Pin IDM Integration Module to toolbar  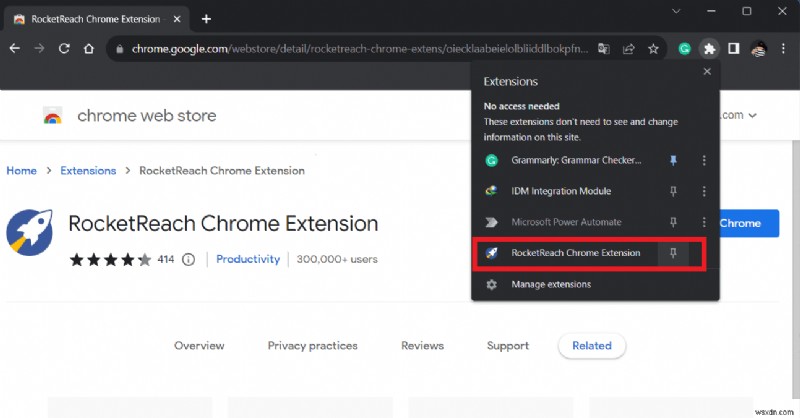coord(673,191)
